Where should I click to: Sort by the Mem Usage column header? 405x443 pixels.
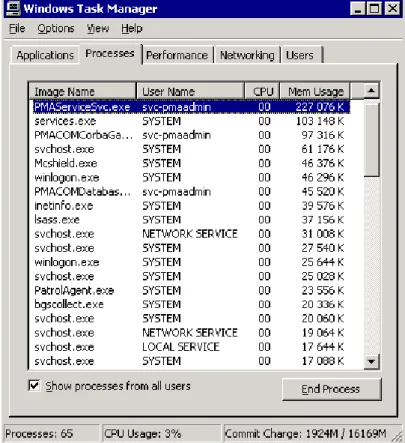coord(315,91)
